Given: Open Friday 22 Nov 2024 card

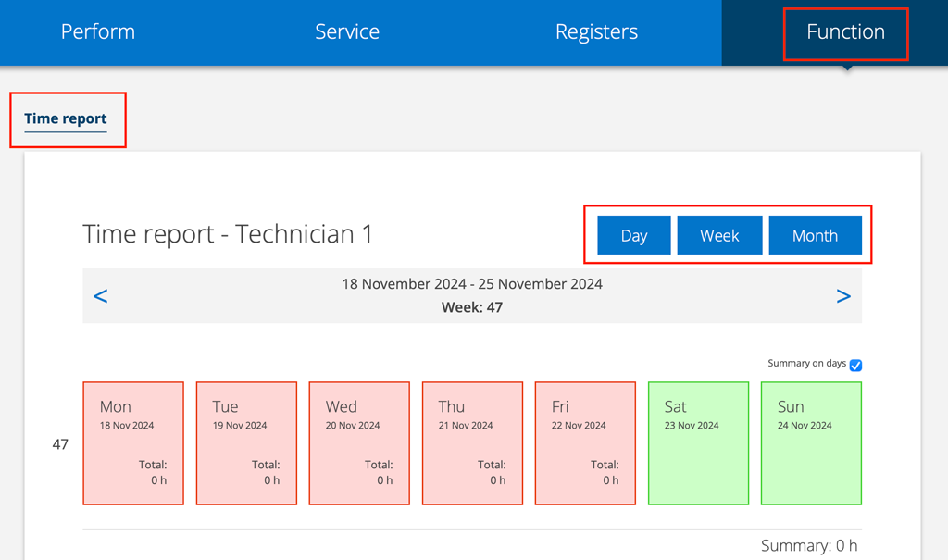Looking at the screenshot, I should 585,443.
